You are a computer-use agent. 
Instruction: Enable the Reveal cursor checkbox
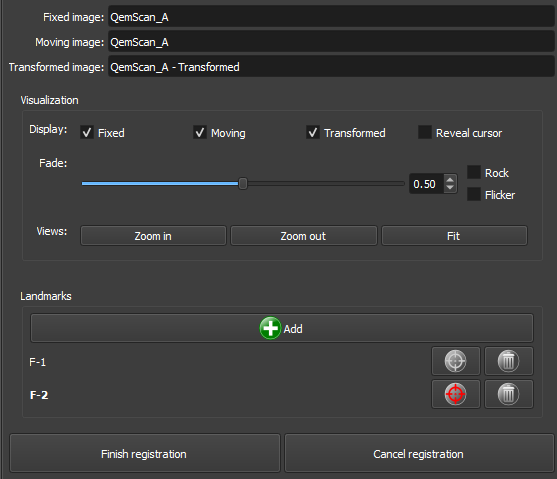pos(425,132)
